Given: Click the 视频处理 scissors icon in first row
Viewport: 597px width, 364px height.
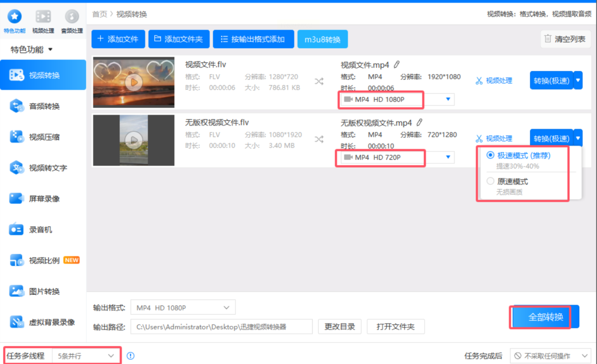Looking at the screenshot, I should tap(479, 81).
